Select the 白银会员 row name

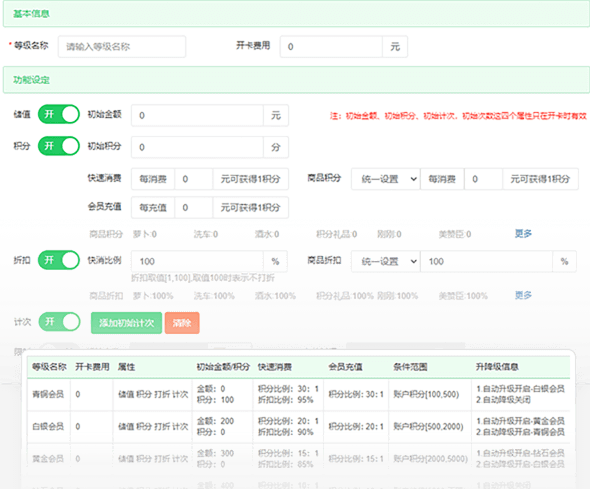(48, 427)
